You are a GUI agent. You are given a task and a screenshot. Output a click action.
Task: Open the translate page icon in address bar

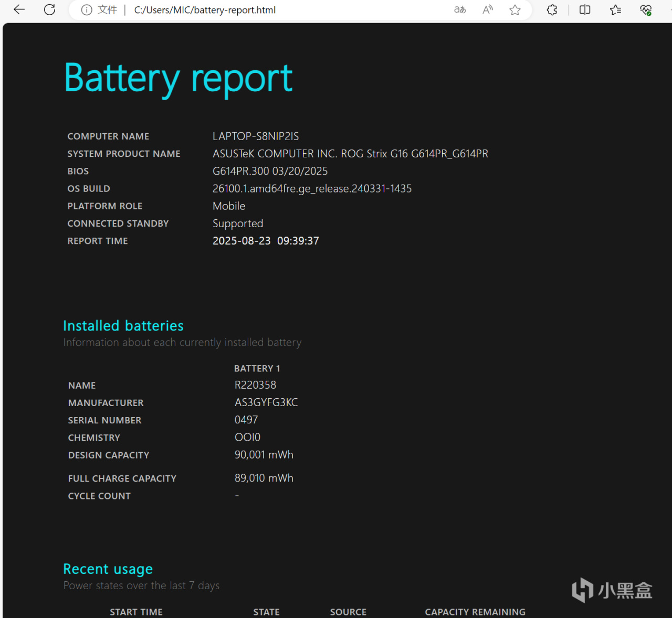coord(460,10)
